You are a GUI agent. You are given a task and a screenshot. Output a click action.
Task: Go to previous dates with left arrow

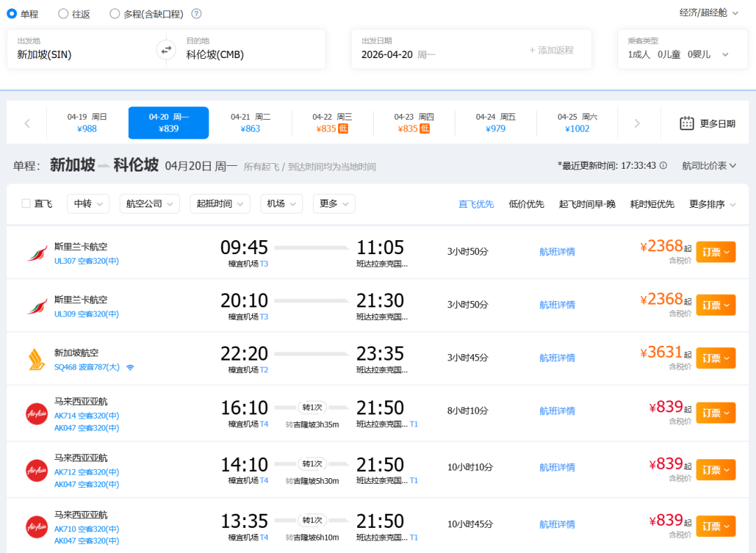click(x=27, y=123)
